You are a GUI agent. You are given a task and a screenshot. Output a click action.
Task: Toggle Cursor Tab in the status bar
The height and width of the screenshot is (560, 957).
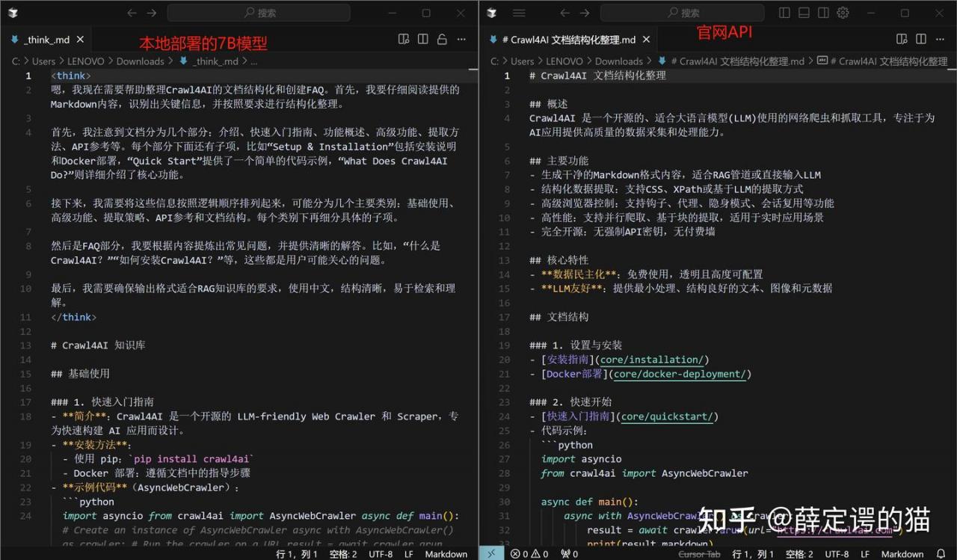click(699, 554)
